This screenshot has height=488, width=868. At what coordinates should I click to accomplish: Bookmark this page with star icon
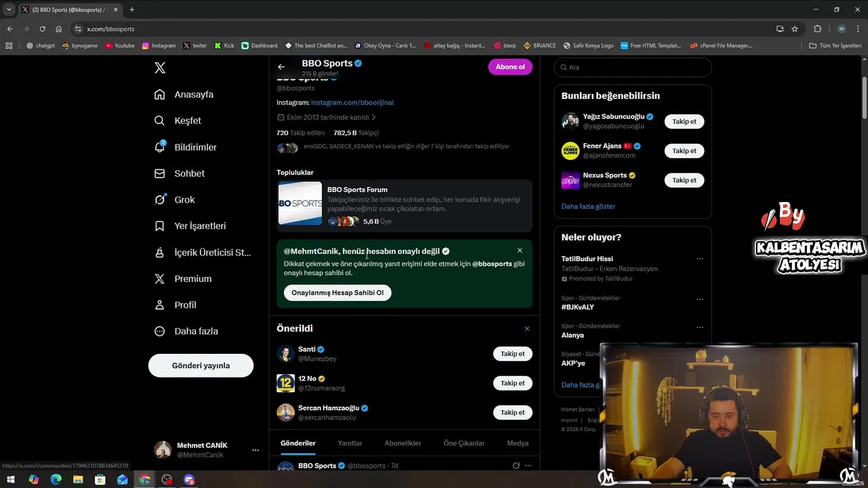tap(795, 29)
